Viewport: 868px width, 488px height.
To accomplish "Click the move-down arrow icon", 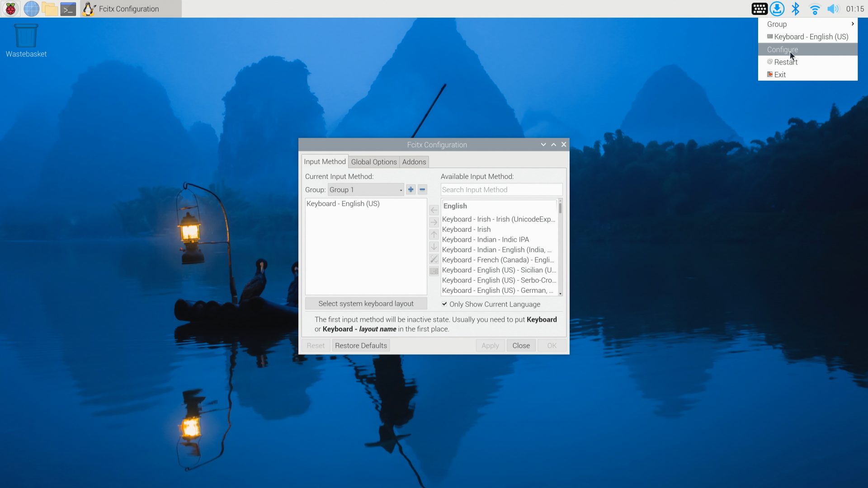I will coord(434,247).
